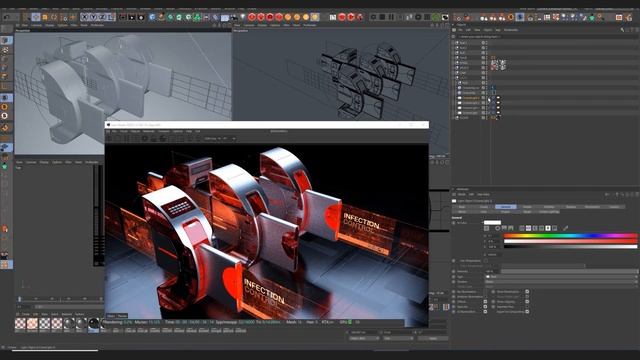
Task: Click on the rainbow Hue slider
Action: tap(571, 236)
